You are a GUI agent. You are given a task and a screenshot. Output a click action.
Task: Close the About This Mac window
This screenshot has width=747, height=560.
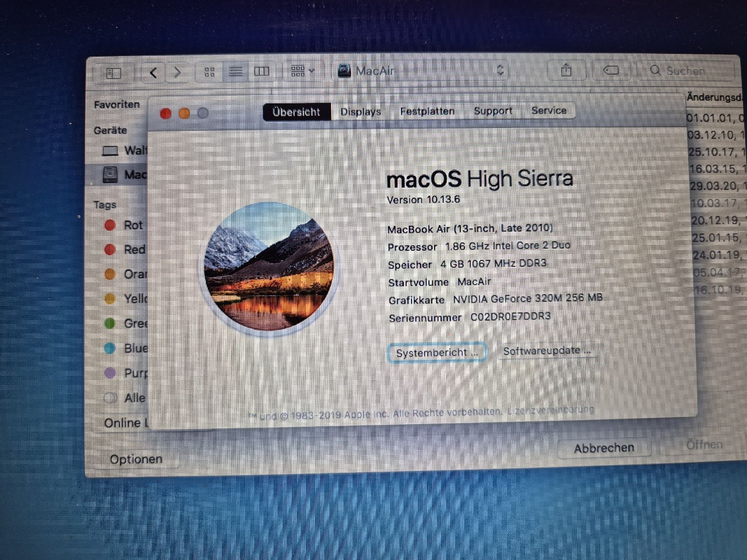click(x=166, y=114)
